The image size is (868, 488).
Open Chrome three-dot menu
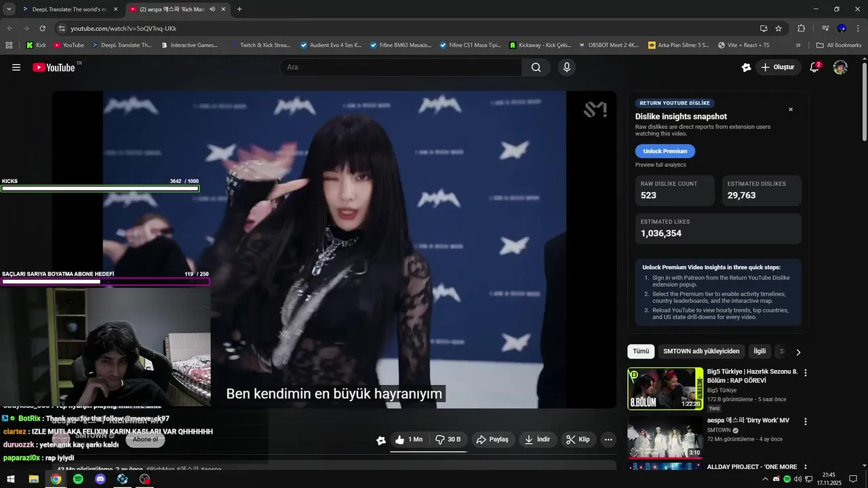tap(859, 28)
